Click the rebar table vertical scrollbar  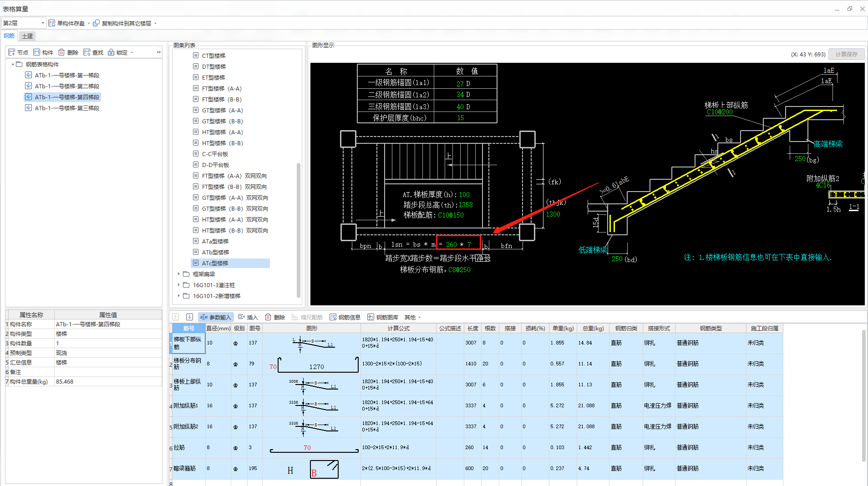(x=863, y=396)
